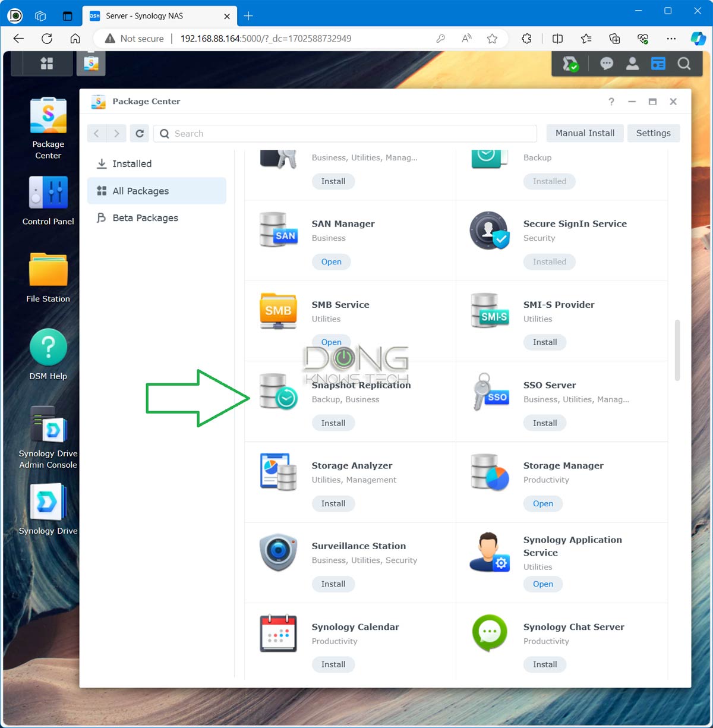
Task: Click the SAN Manager package icon
Action: click(279, 229)
